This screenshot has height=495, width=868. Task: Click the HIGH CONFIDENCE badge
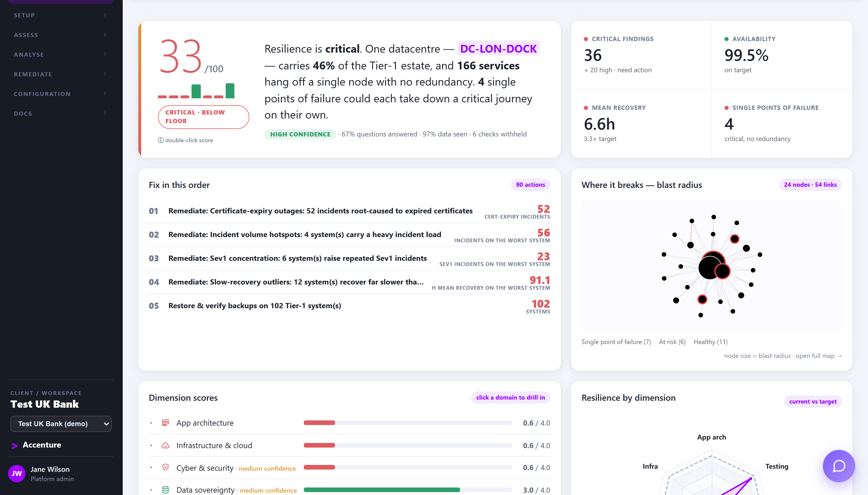300,134
